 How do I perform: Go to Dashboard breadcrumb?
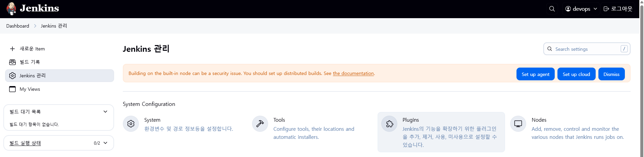(x=18, y=26)
